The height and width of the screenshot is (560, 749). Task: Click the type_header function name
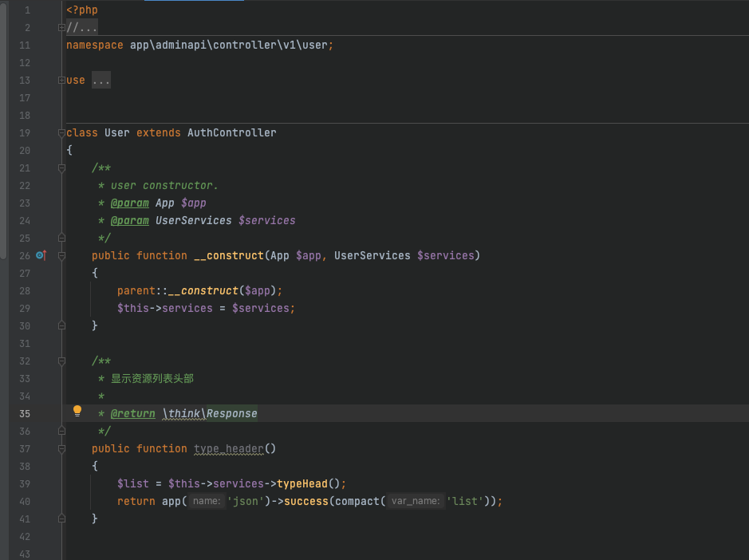[x=228, y=449]
